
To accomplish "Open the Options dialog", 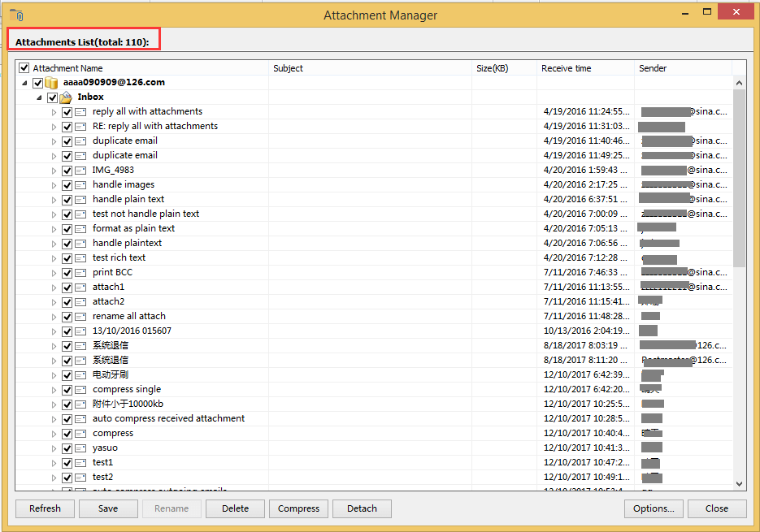I will [654, 508].
